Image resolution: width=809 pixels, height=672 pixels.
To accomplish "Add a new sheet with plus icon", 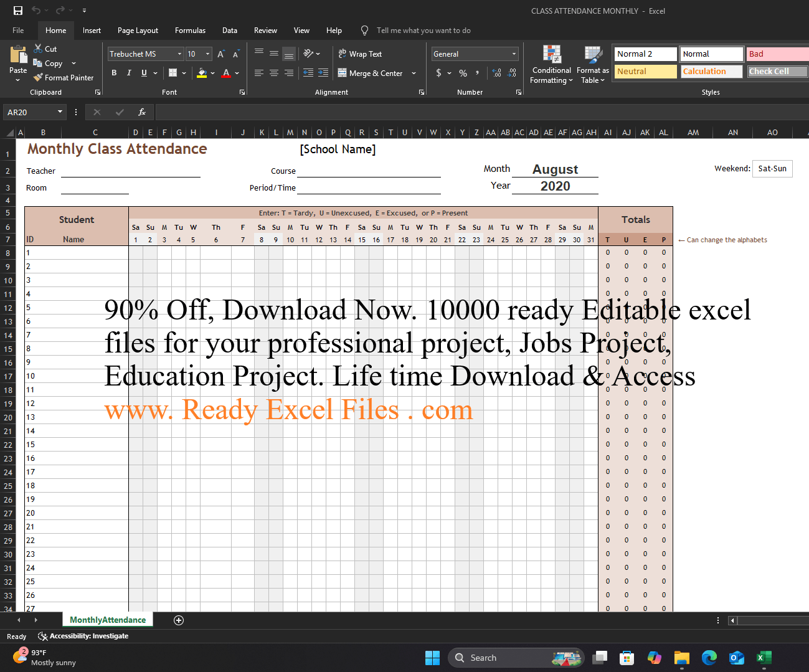I will [179, 620].
